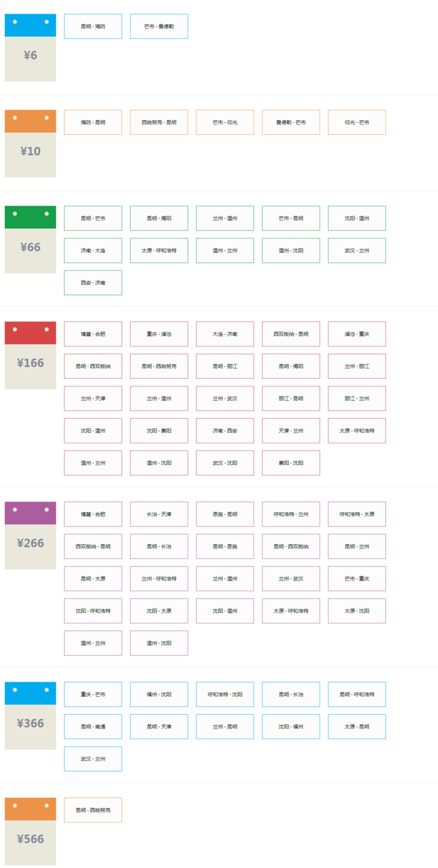Screen dimensions: 438x868
Task: Pick the 恩施 - 昆明 route
Action: tap(225, 514)
